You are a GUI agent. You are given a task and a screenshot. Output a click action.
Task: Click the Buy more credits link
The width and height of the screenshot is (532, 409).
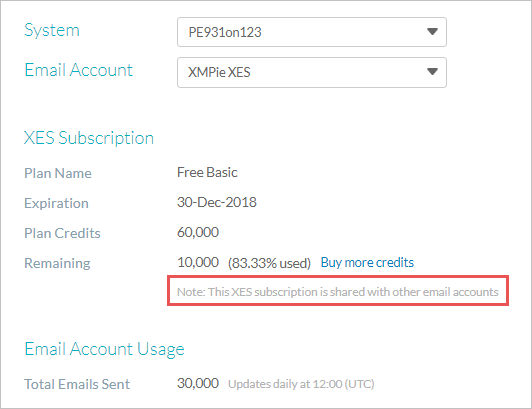click(x=367, y=262)
